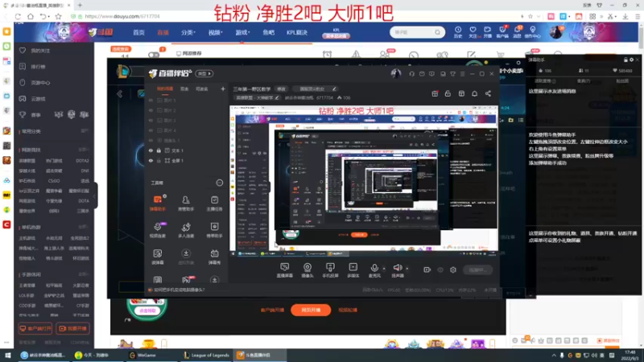644x362 pixels.
Task: Add a new scene with plus button
Action: coord(223,88)
